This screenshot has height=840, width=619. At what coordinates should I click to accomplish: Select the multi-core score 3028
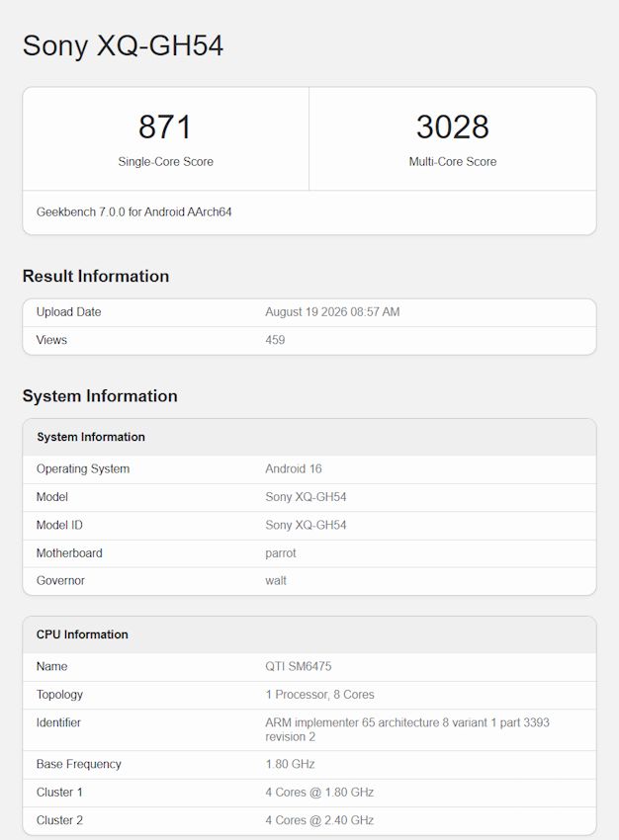[452, 126]
